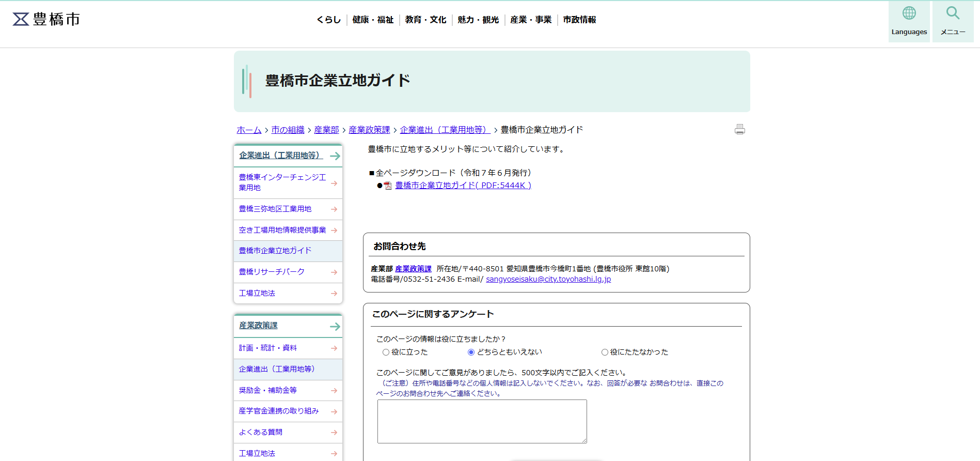Open the Languages globe button

909,21
